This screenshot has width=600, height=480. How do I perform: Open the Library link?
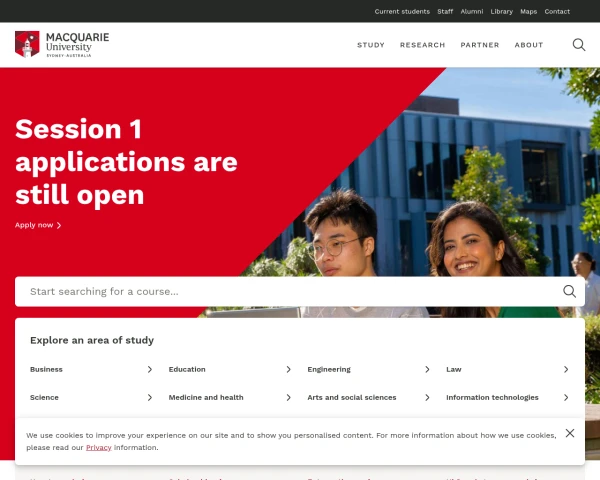pyautogui.click(x=502, y=11)
